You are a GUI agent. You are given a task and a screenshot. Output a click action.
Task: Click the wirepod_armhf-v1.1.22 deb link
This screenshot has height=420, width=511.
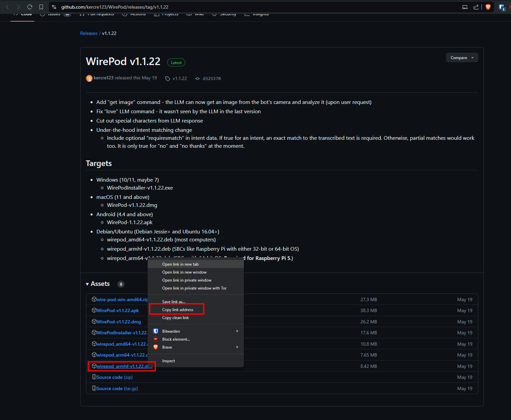coord(124,366)
